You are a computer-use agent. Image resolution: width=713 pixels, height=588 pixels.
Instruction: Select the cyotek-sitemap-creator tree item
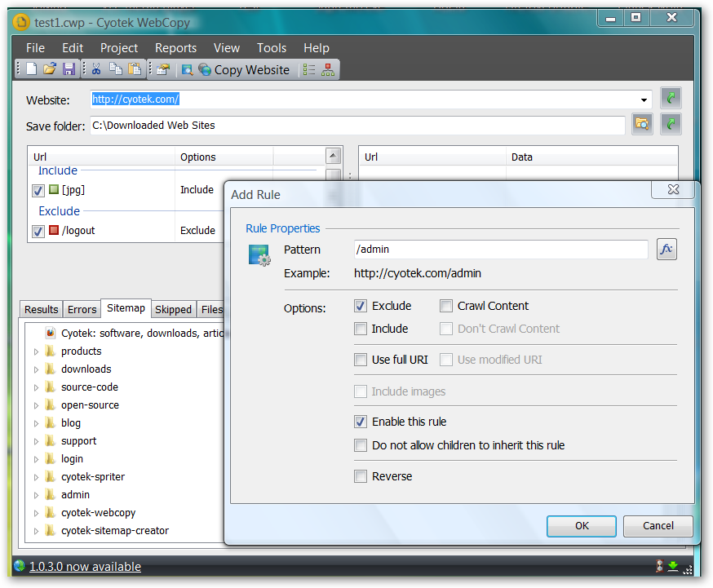tap(114, 531)
